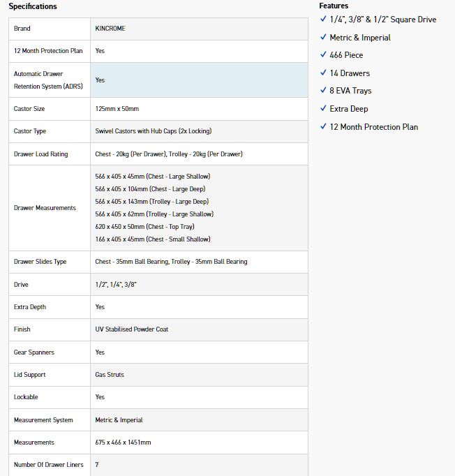Click the Features heading
455x476 pixels.
(334, 6)
